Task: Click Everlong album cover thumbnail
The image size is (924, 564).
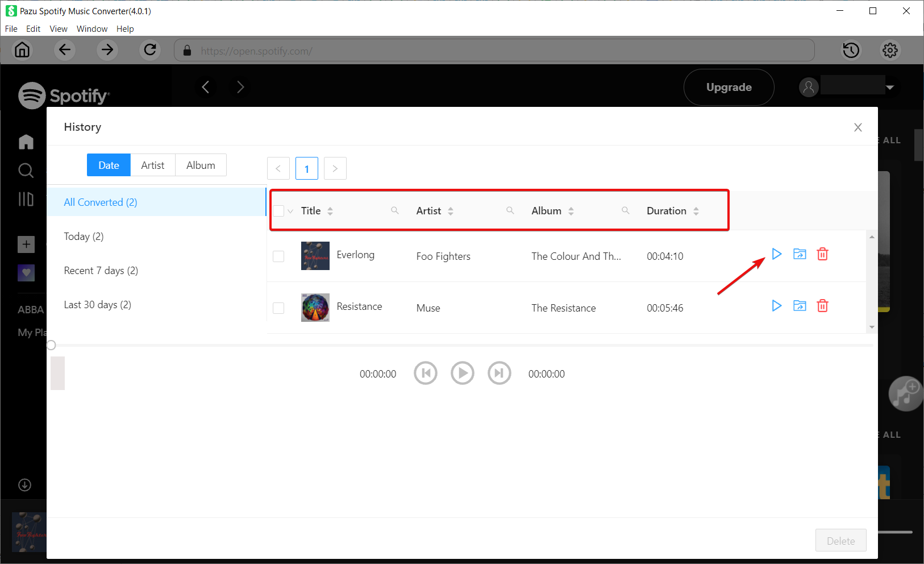Action: point(315,256)
